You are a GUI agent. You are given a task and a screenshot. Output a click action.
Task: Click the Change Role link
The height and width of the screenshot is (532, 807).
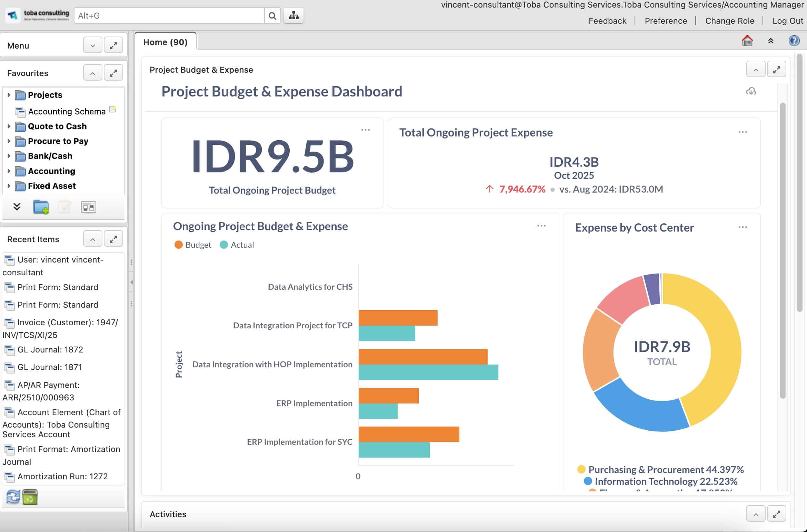[729, 21]
